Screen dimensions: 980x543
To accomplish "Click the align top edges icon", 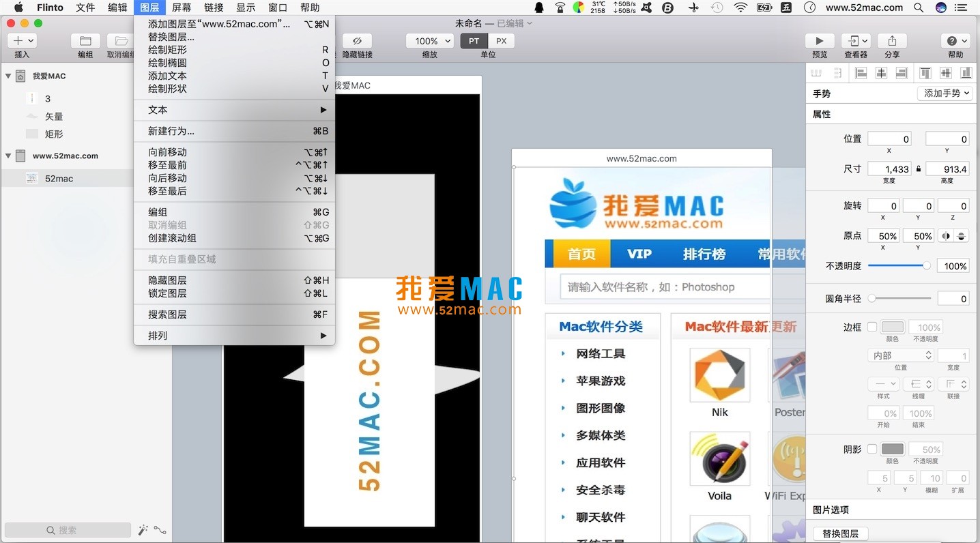I will [925, 73].
